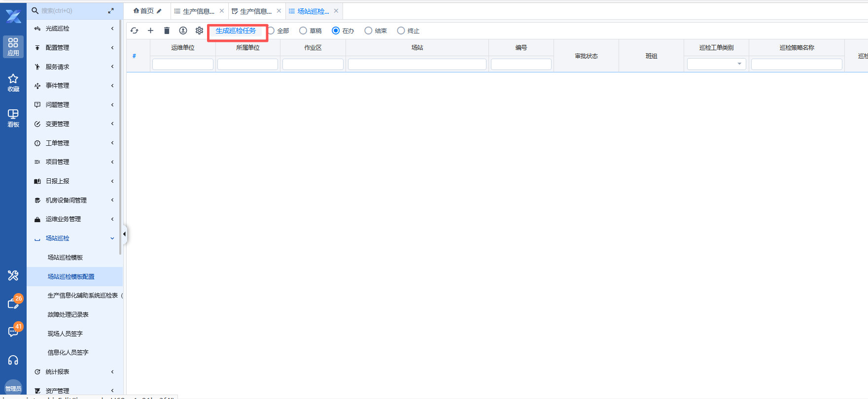
Task: Click the plus icon to add record
Action: [x=151, y=31]
